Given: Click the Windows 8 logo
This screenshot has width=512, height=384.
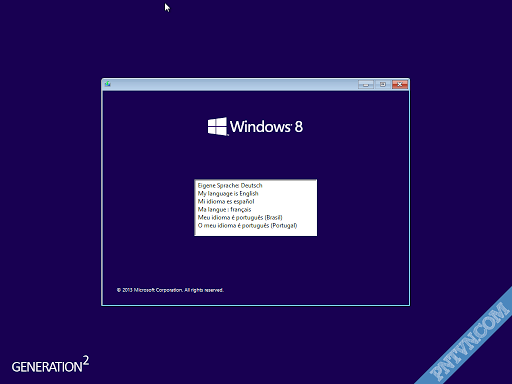Looking at the screenshot, I should pyautogui.click(x=255, y=126).
